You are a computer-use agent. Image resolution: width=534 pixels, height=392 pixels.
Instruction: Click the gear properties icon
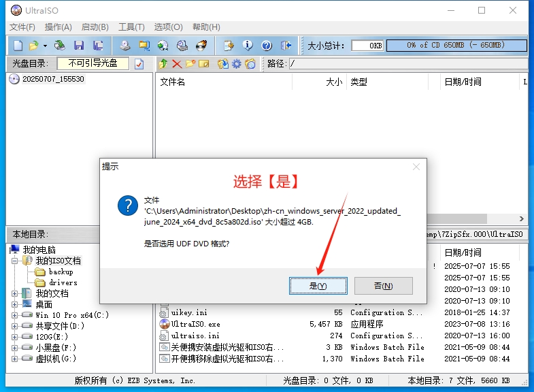coord(236,64)
